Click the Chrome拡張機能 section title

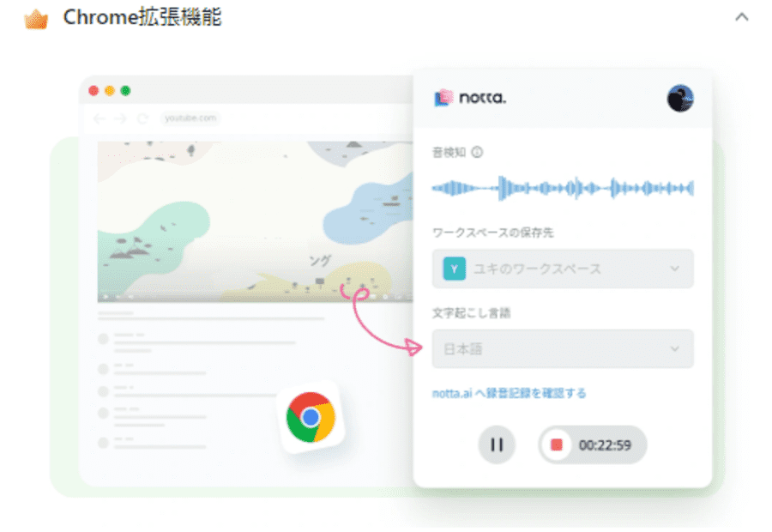pyautogui.click(x=142, y=16)
